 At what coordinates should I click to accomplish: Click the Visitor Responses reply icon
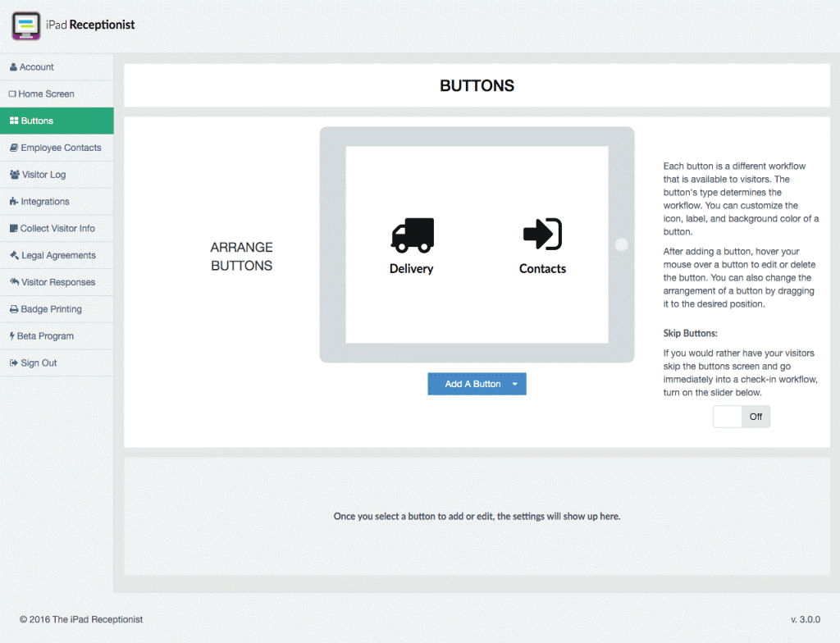click(15, 282)
